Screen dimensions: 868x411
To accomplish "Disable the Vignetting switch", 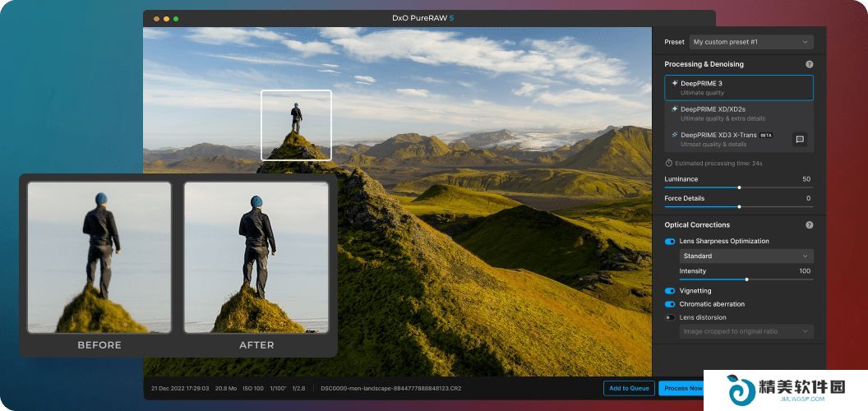I will pyautogui.click(x=670, y=291).
